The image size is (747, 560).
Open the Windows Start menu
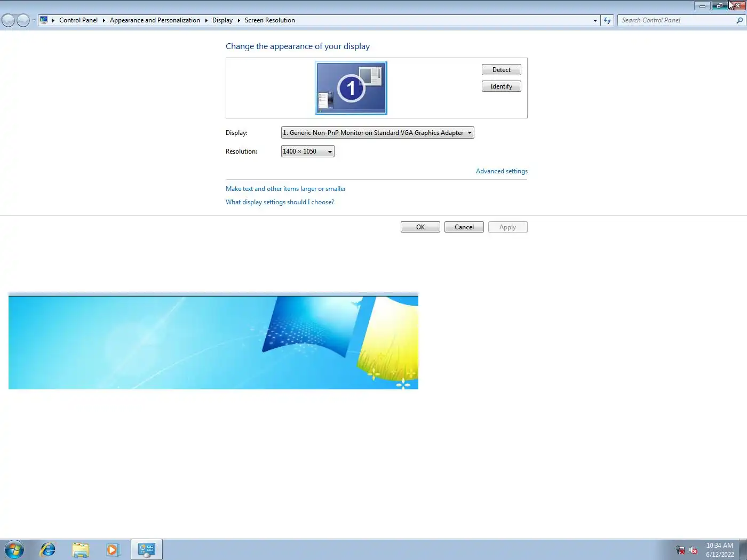click(x=14, y=549)
